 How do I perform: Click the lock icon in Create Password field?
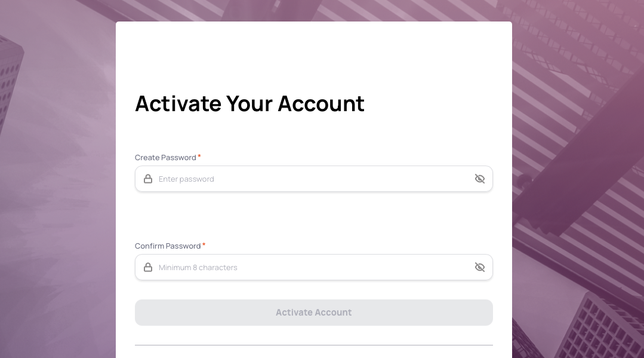148,179
